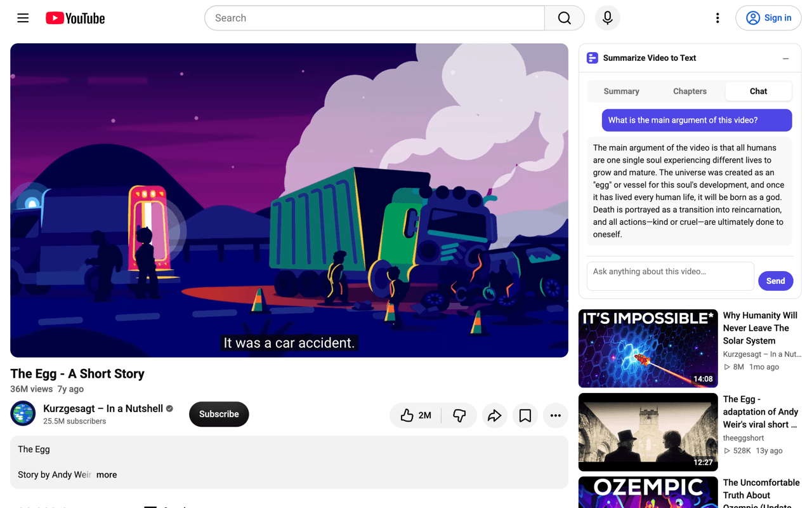Focus the Search text field
This screenshot has width=812, height=508.
coord(374,18)
